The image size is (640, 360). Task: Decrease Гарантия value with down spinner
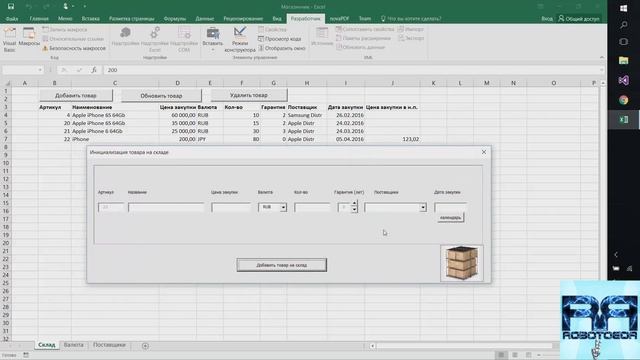point(354,210)
